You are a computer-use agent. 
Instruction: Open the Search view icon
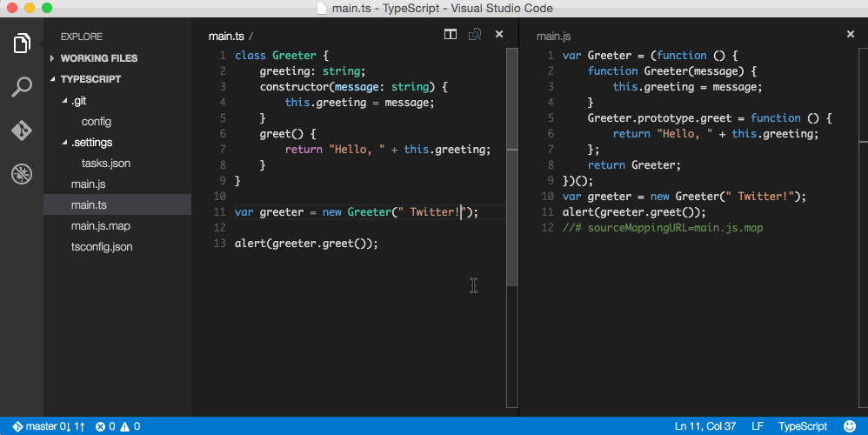pyautogui.click(x=22, y=87)
